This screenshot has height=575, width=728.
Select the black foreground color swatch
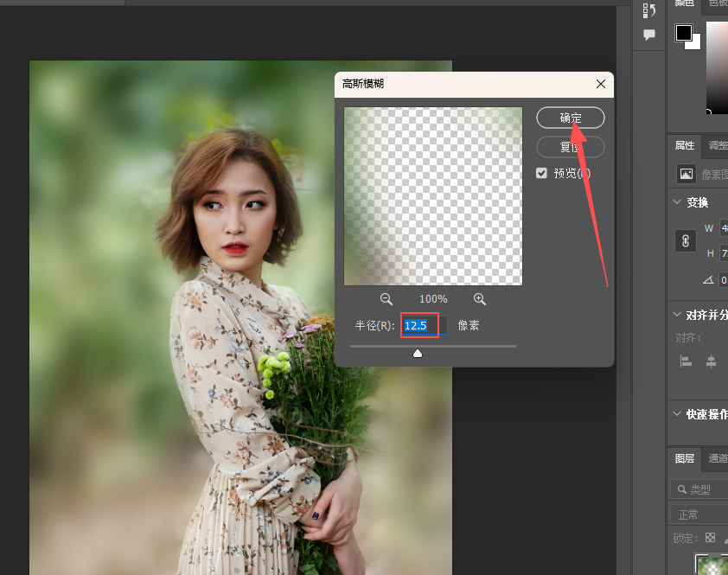[x=683, y=33]
